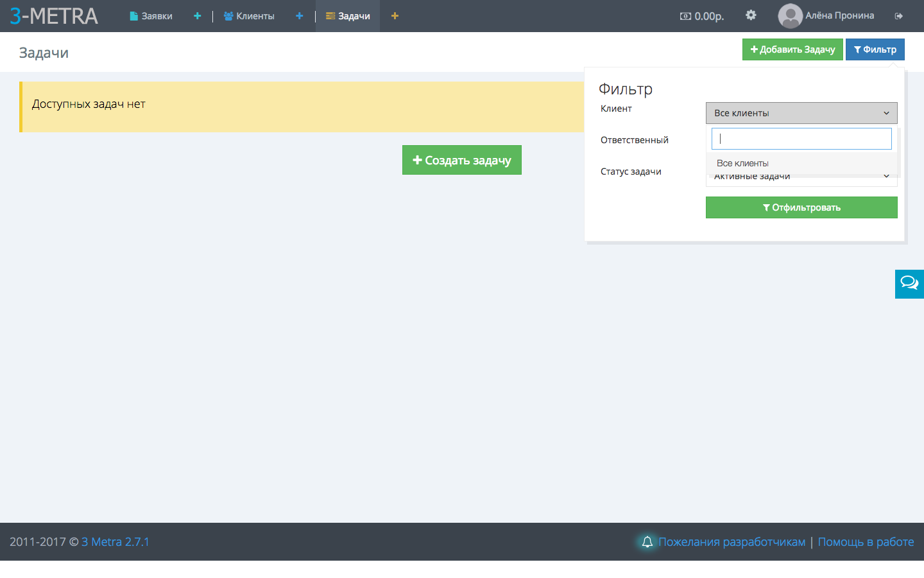Add a new client with plus icon

tap(300, 16)
